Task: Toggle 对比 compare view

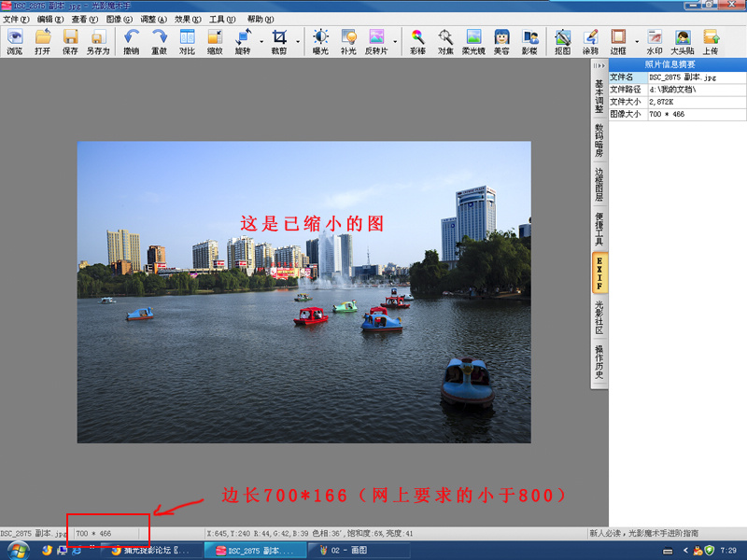Action: 187,42
